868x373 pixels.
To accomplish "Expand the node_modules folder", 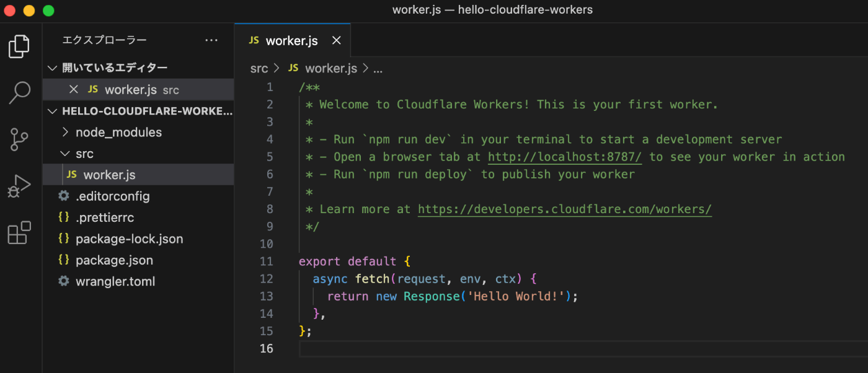I will click(66, 132).
